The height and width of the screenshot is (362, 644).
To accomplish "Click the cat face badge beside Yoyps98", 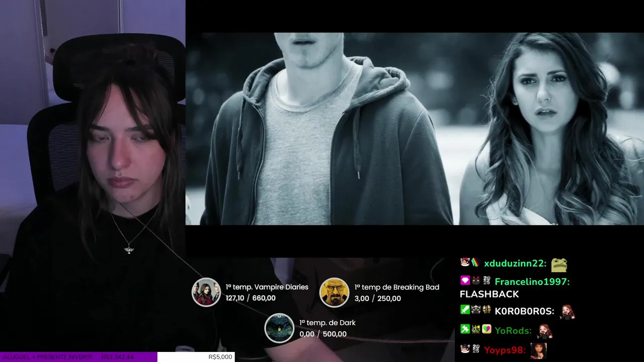I will click(465, 348).
